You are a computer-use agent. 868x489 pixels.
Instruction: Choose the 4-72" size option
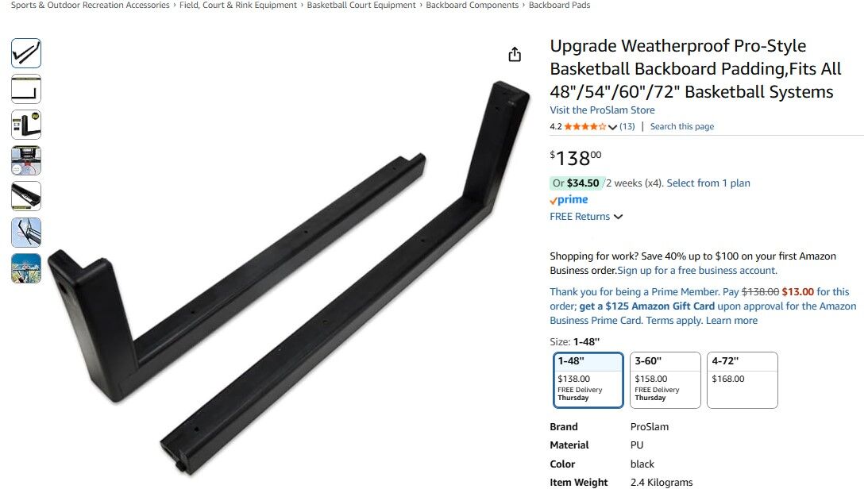tap(742, 380)
